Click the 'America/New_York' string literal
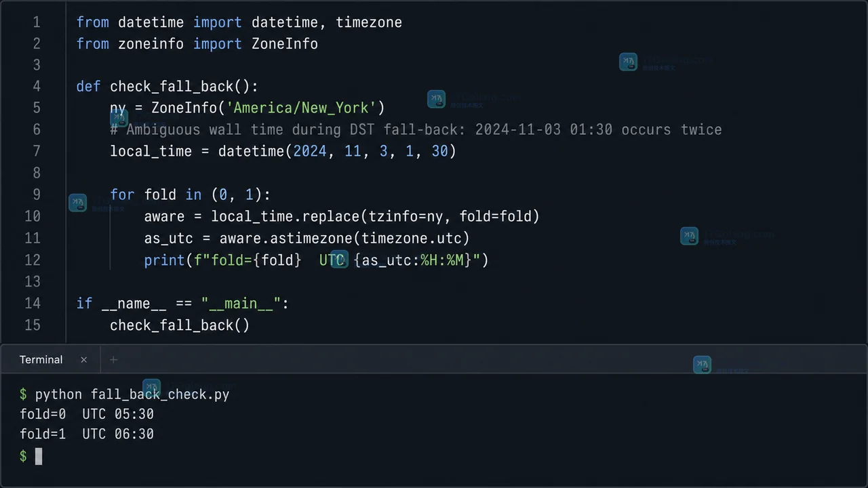This screenshot has width=868, height=488. pos(301,108)
